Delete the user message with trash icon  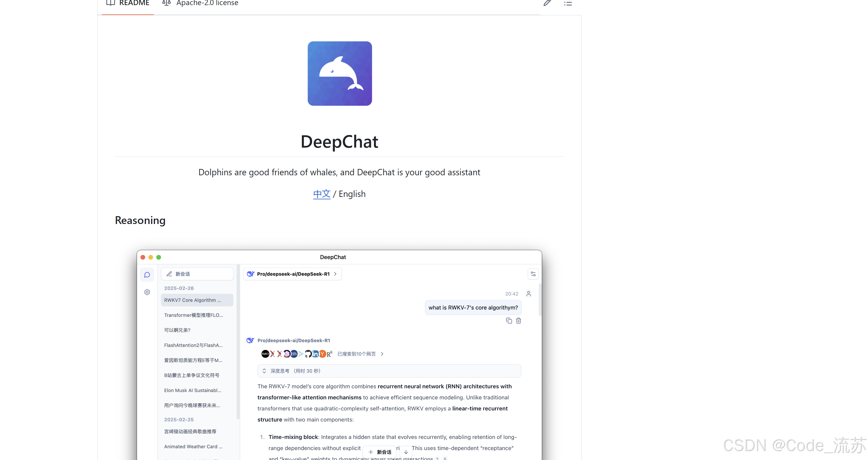519,321
